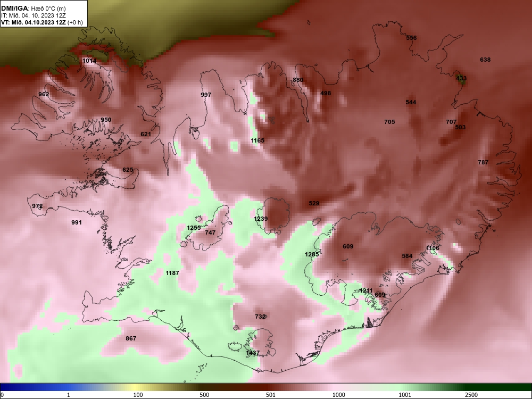This screenshot has height=399, width=532.
Task: Select the 1106 map label
Action: 433,248
